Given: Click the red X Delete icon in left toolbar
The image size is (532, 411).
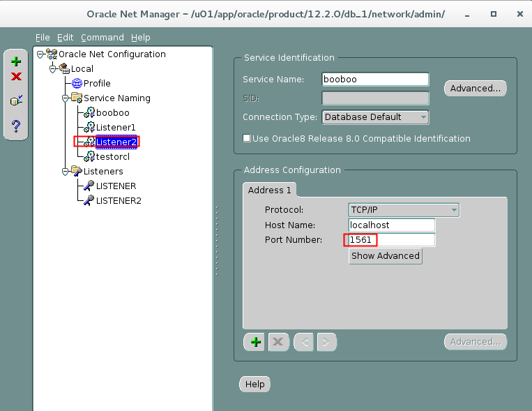Looking at the screenshot, I should click(16, 77).
